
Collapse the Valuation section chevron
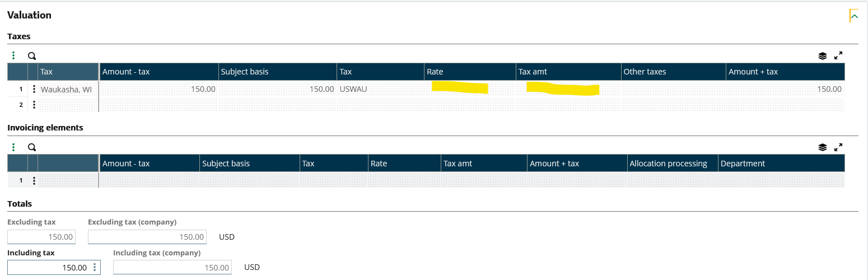tap(854, 16)
